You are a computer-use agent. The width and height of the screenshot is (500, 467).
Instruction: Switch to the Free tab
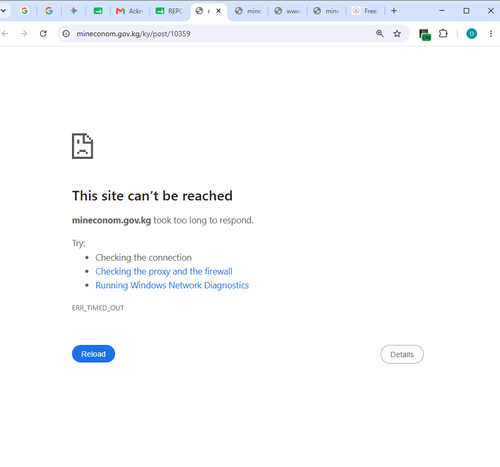(365, 11)
